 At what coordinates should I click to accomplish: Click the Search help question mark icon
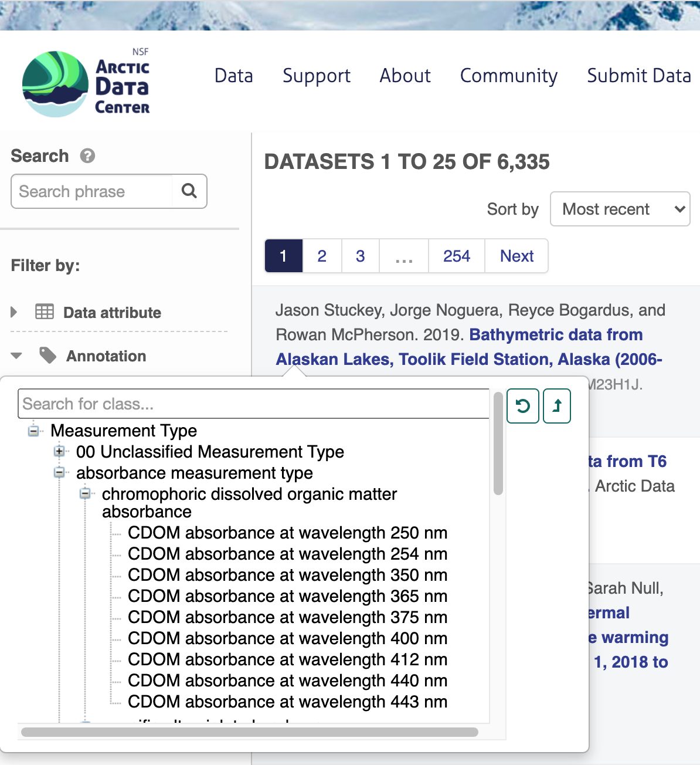coord(88,156)
